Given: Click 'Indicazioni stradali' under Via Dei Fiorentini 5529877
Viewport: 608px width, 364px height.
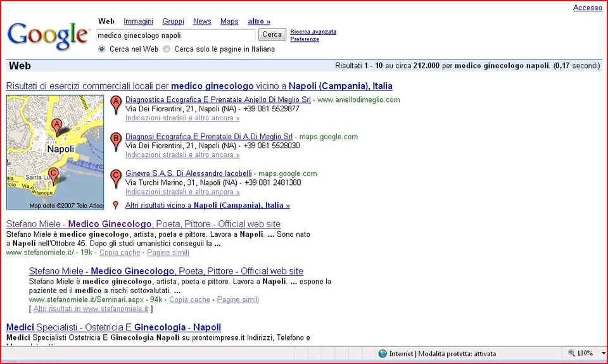Looking at the screenshot, I should (182, 118).
